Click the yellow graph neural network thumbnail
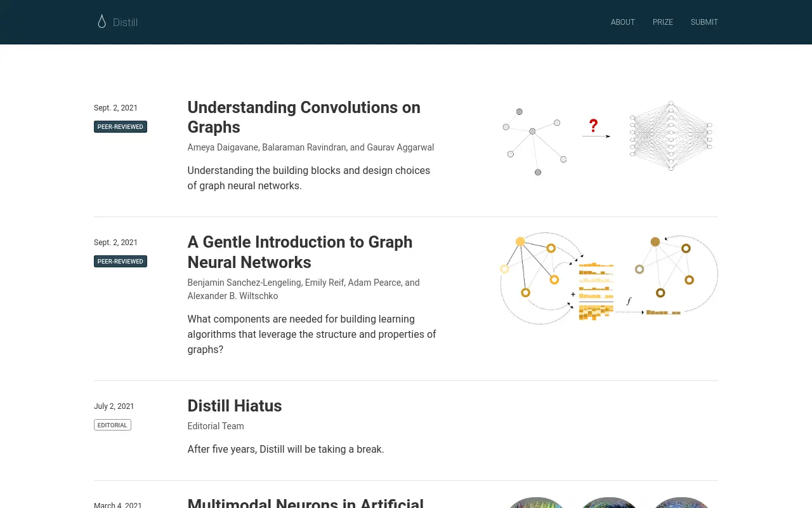The width and height of the screenshot is (812, 508). pos(608,278)
